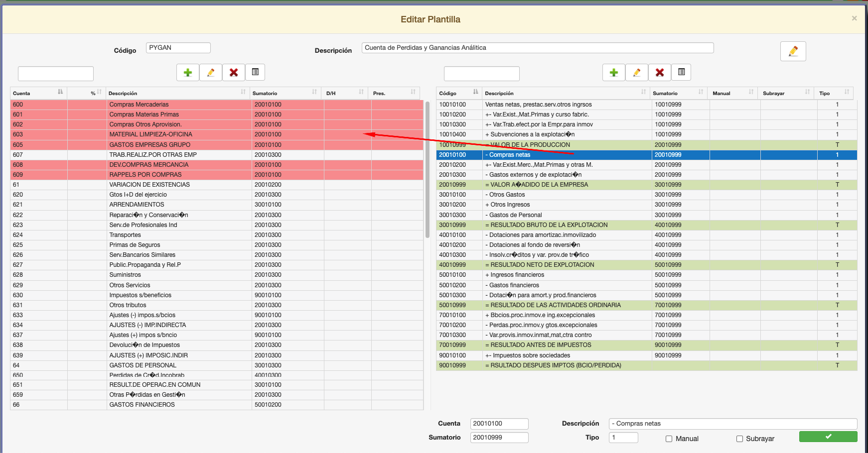Click the red X delete icon above accounts table
Screen dimensions: 868x453
(x=234, y=73)
